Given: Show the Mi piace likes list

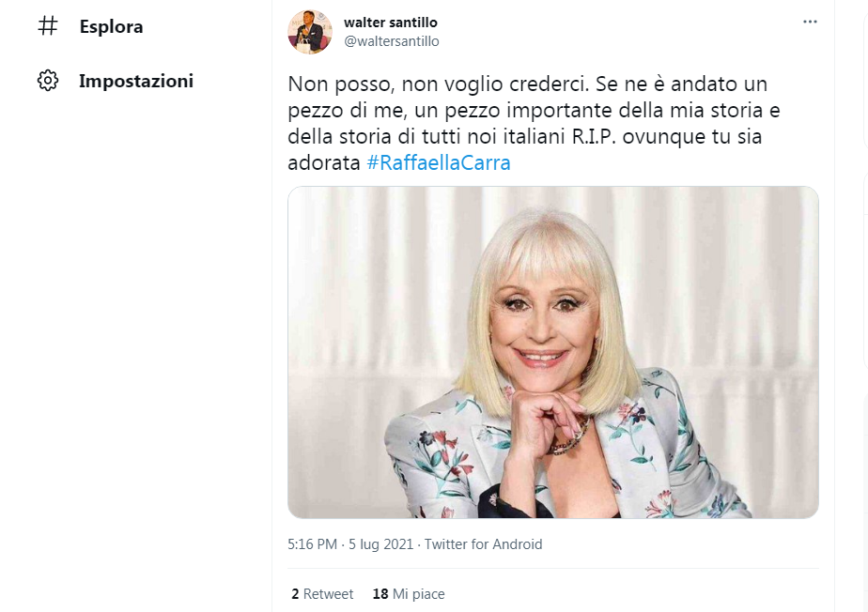Looking at the screenshot, I should [419, 594].
